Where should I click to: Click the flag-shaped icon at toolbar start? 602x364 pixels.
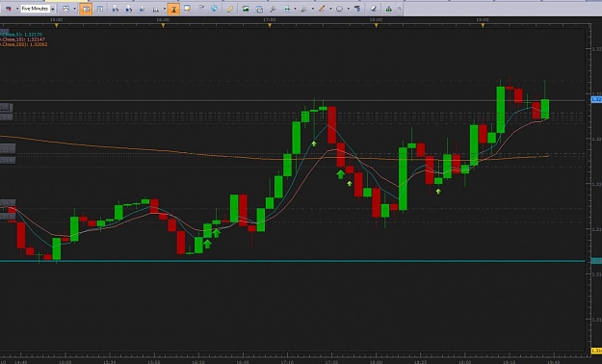click(x=8, y=9)
